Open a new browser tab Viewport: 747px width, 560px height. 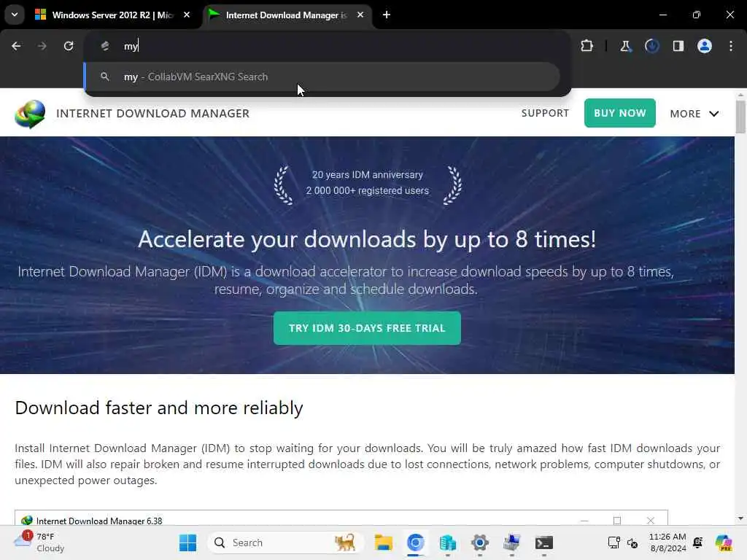click(387, 15)
